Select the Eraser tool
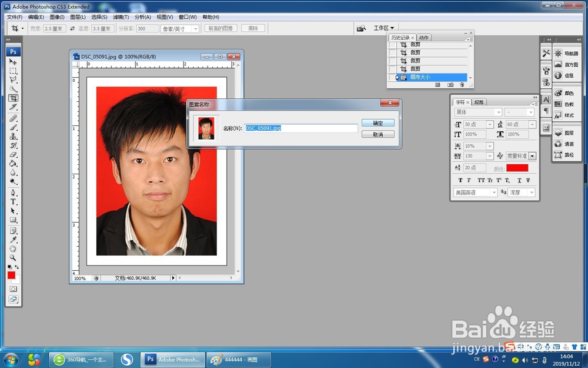The width and height of the screenshot is (588, 368). (x=13, y=154)
